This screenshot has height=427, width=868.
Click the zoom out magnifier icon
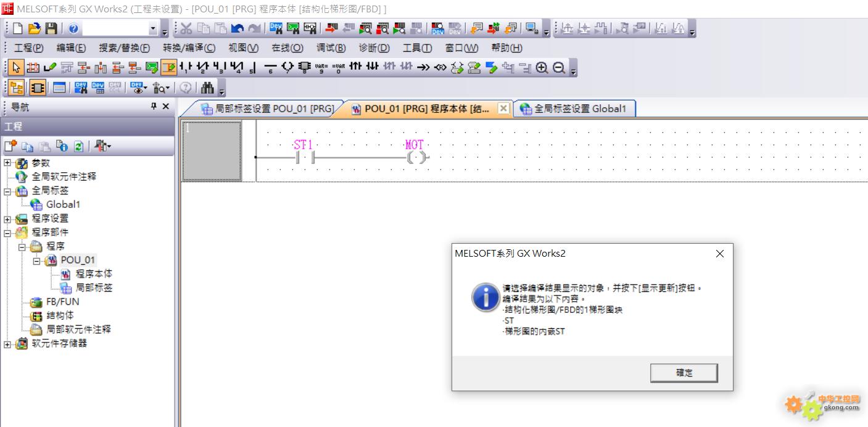559,67
